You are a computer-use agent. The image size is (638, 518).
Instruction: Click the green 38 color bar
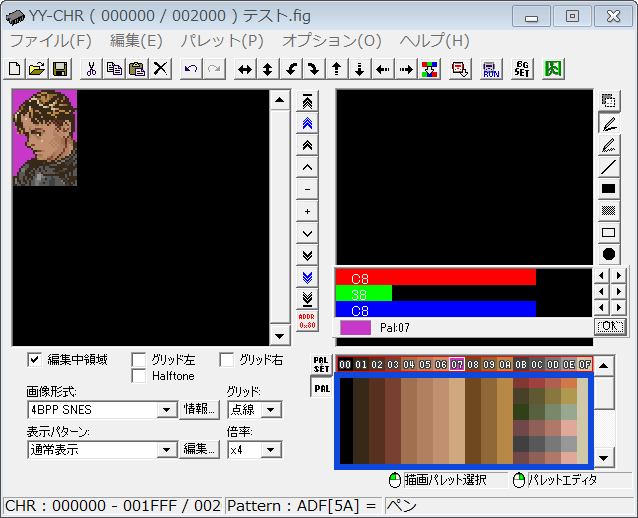364,293
